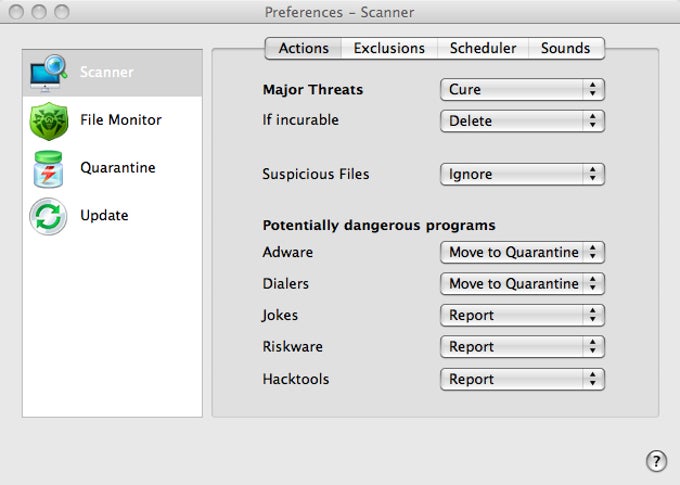
Task: Open File Monitor via green shield icon
Action: pyautogui.click(x=49, y=121)
